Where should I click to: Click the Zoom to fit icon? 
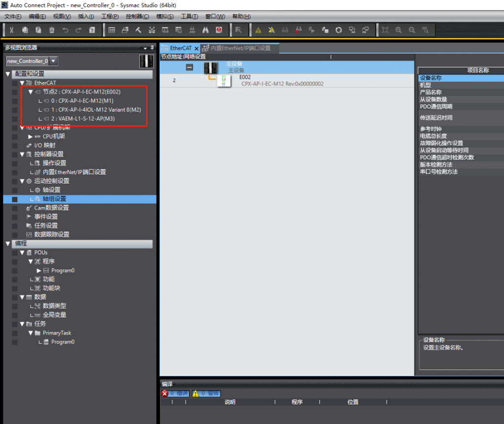point(385,30)
